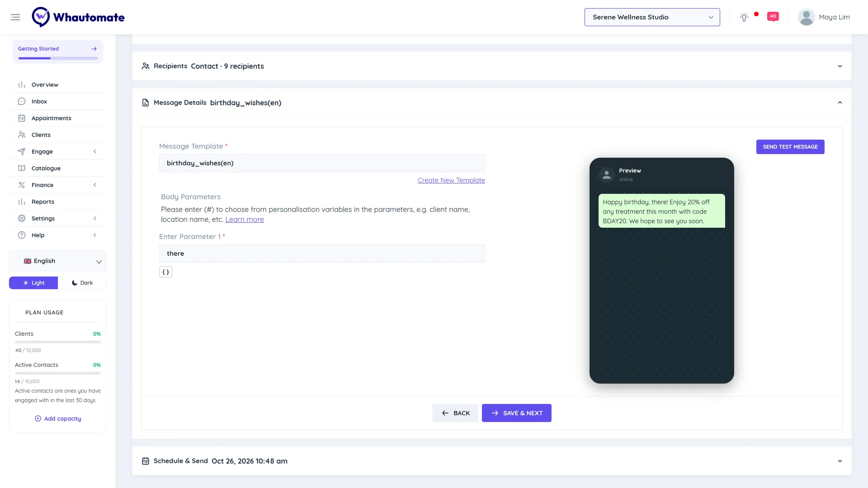Image resolution: width=868 pixels, height=488 pixels.
Task: Click the Add capacity link
Action: coord(58,419)
